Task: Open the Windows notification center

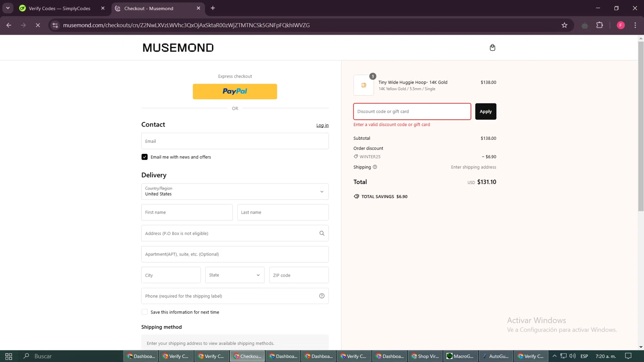Action: click(x=628, y=356)
